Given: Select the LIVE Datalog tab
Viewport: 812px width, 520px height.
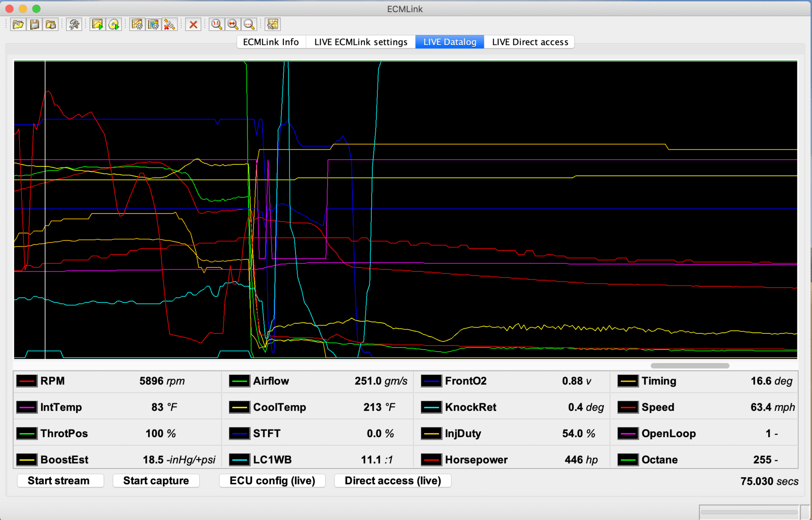Looking at the screenshot, I should click(x=450, y=42).
